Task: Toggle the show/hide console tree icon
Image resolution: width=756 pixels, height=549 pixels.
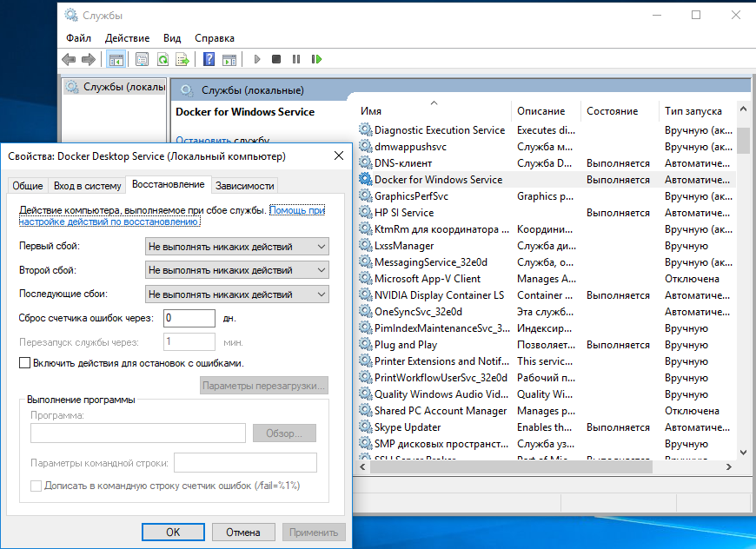Action: pos(116,59)
